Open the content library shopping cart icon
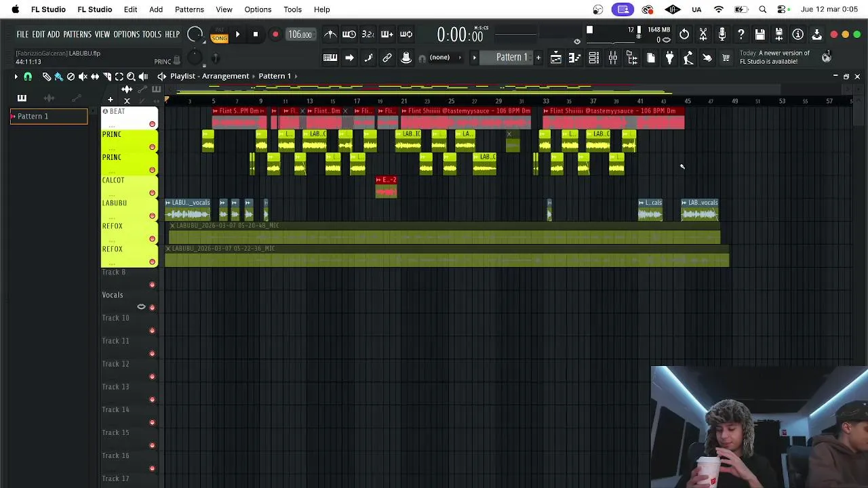The width and height of the screenshot is (868, 488). click(726, 58)
